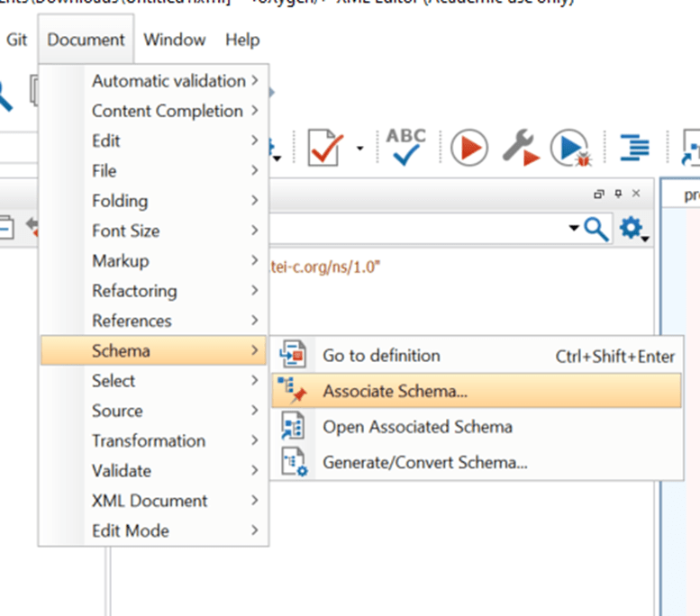Pick Generate/Convert Schema... entry

pos(424,463)
